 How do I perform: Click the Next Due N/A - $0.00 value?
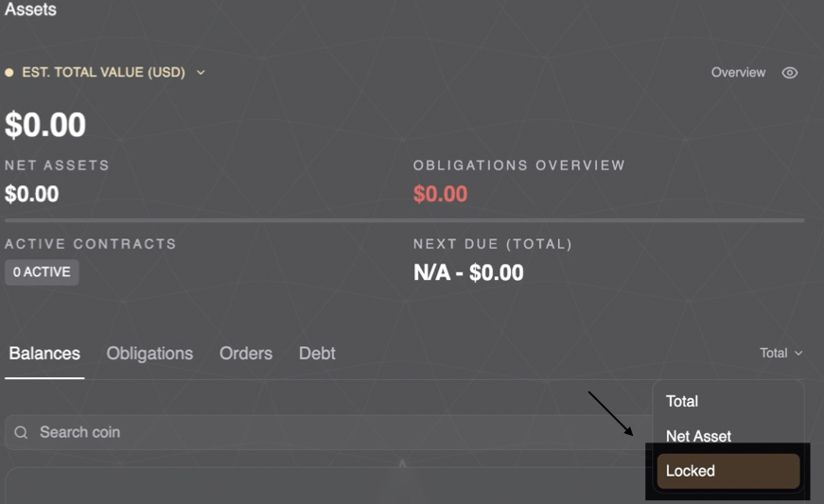coord(468,273)
